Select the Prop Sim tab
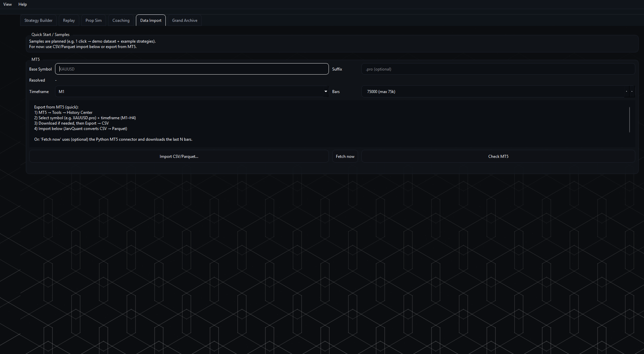 point(93,20)
